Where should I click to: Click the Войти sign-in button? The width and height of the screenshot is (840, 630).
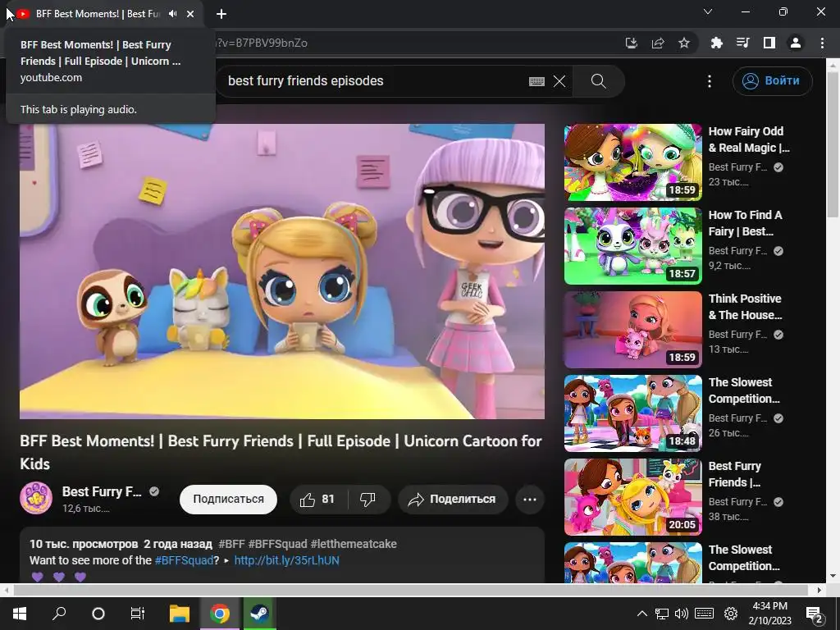tap(773, 81)
